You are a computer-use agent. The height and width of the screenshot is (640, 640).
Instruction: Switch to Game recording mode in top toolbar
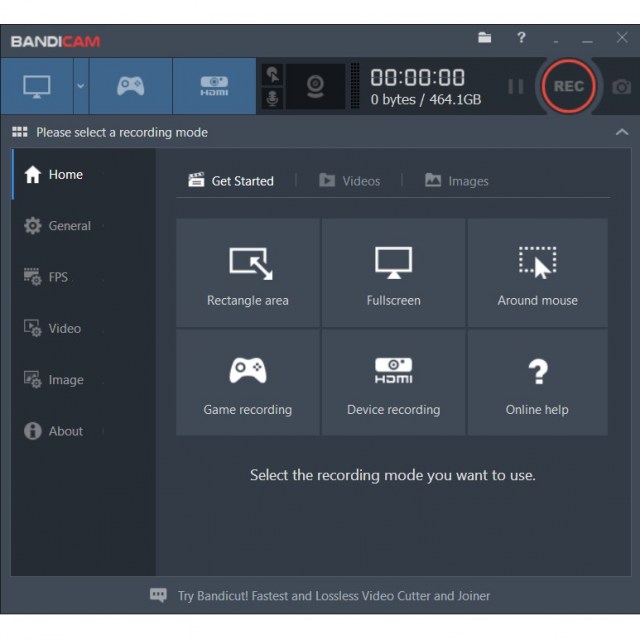coord(131,86)
